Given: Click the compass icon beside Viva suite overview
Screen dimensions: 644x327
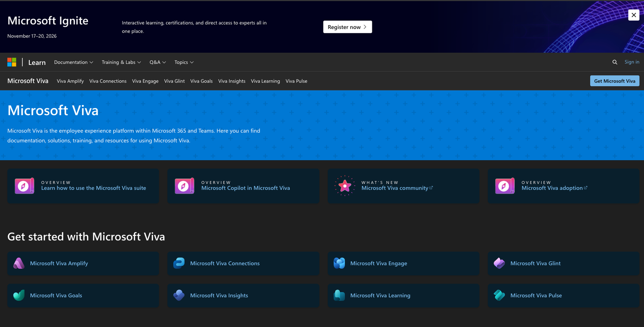Looking at the screenshot, I should tap(24, 186).
